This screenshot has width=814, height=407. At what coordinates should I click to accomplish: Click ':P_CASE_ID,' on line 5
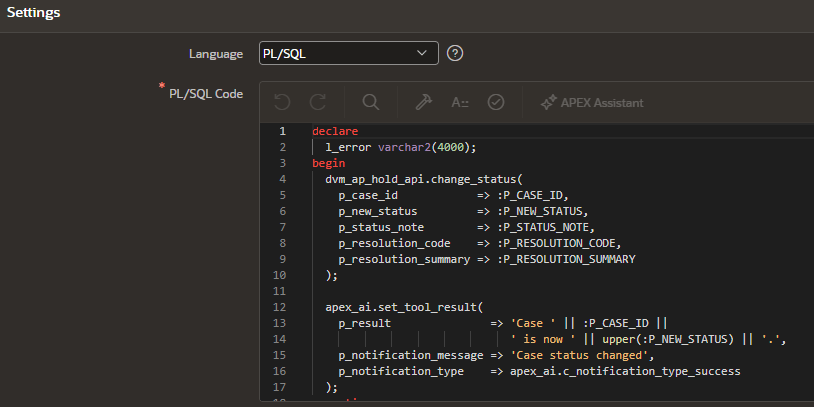point(533,196)
